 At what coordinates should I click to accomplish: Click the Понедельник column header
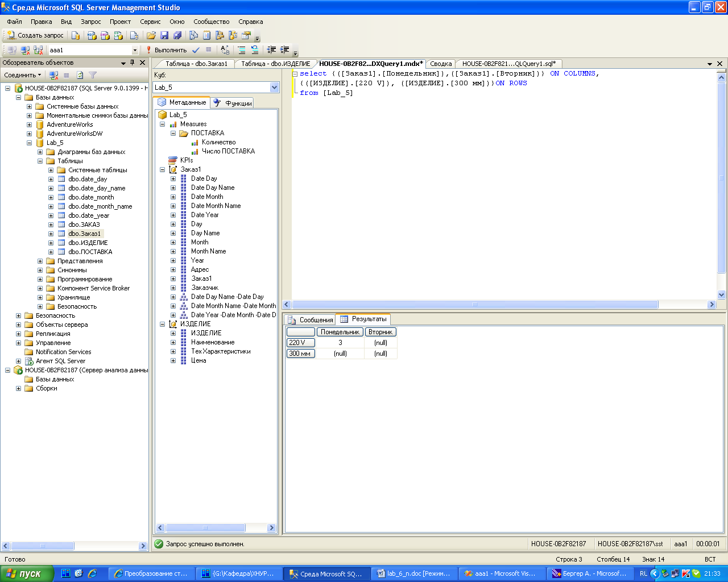[340, 332]
